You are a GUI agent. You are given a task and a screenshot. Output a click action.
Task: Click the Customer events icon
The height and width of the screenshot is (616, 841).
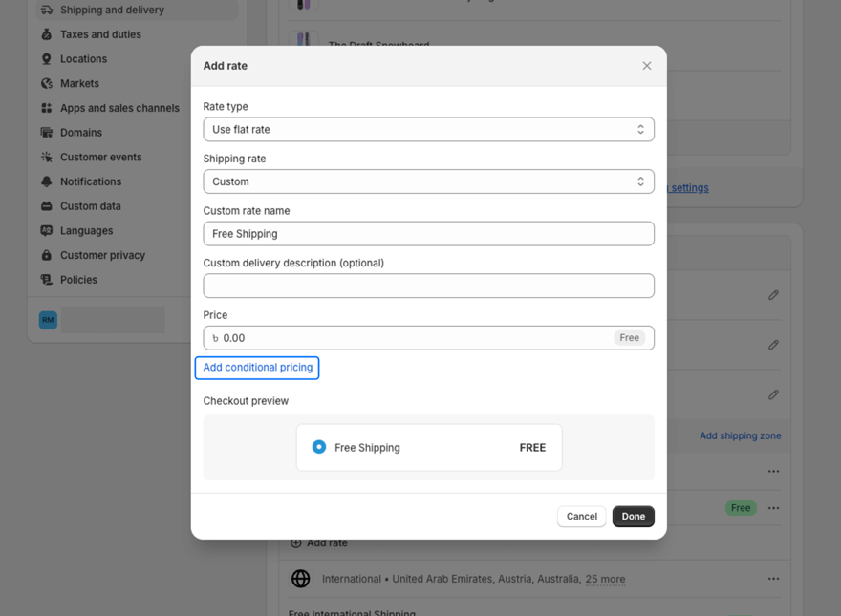tap(47, 157)
